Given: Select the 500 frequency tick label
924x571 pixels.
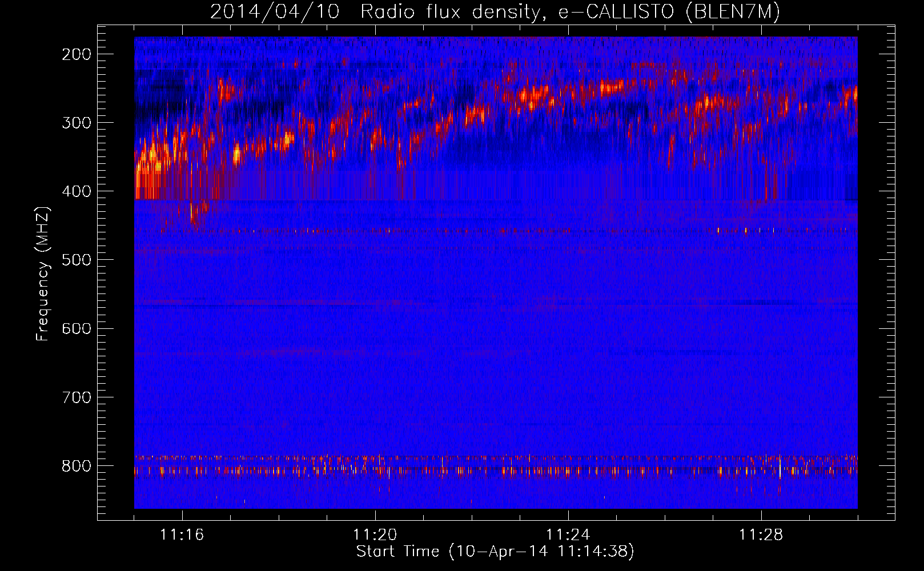Looking at the screenshot, I should coord(77,260).
